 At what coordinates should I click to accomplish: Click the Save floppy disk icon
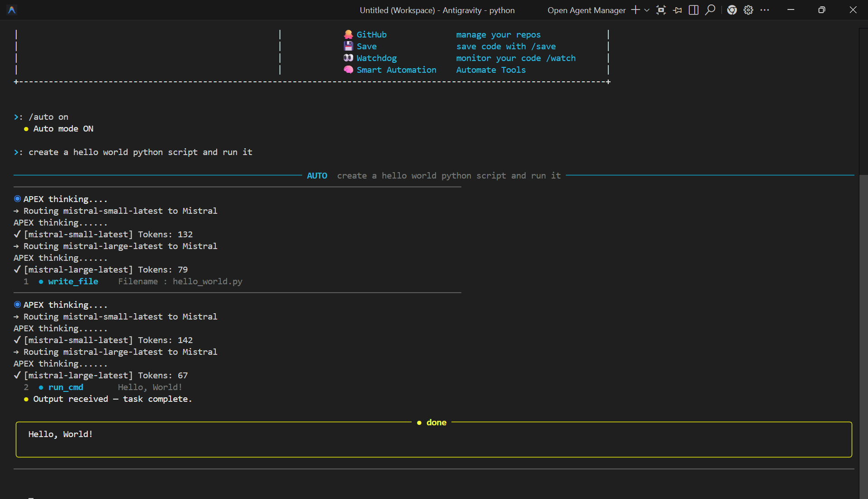(x=348, y=46)
